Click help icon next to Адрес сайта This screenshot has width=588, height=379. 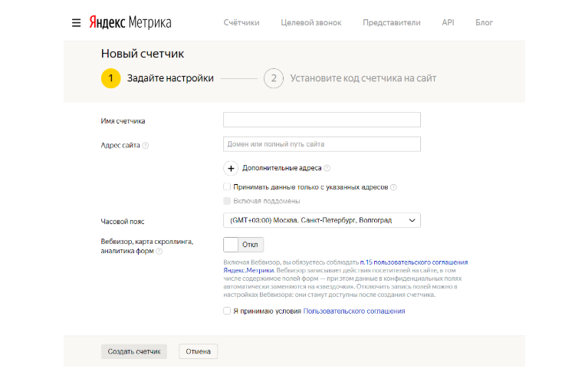[x=146, y=145]
